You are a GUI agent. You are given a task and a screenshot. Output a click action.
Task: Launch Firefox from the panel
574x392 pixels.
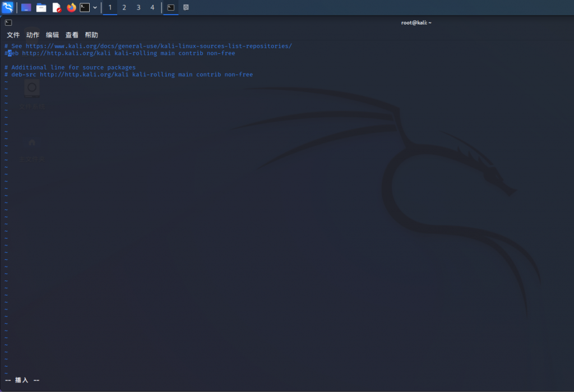pyautogui.click(x=71, y=7)
